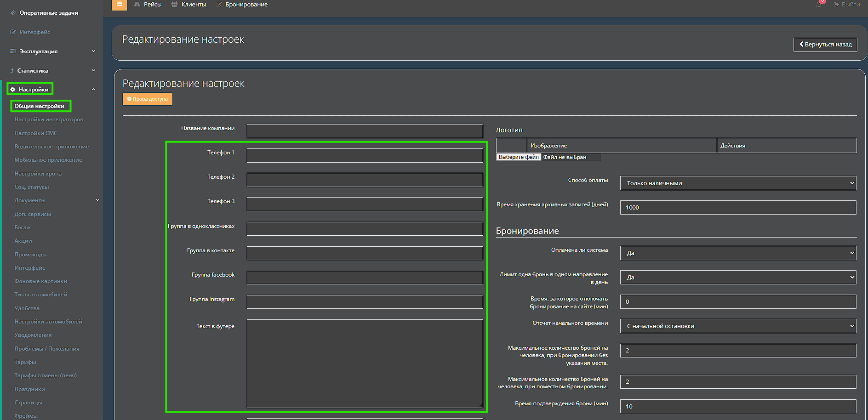This screenshot has width=868, height=420.
Task: Open the Оплачена ли система dropdown
Action: 738,253
